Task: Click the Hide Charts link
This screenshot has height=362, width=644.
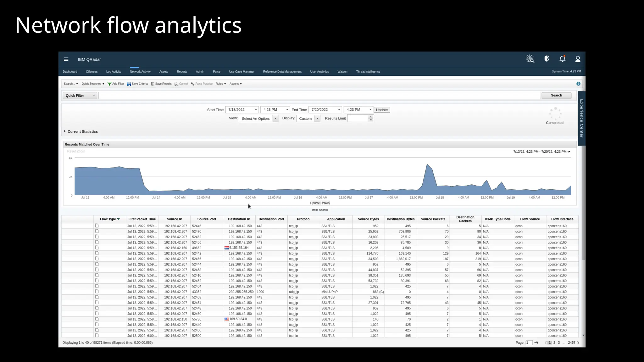Action: coord(320,210)
